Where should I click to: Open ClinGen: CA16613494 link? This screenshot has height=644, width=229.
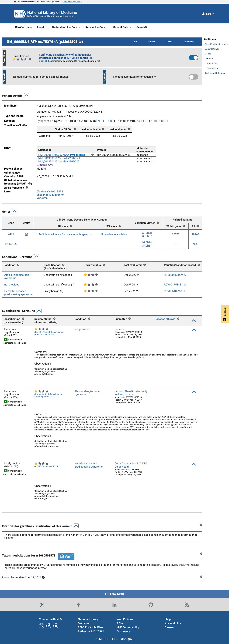50,191
